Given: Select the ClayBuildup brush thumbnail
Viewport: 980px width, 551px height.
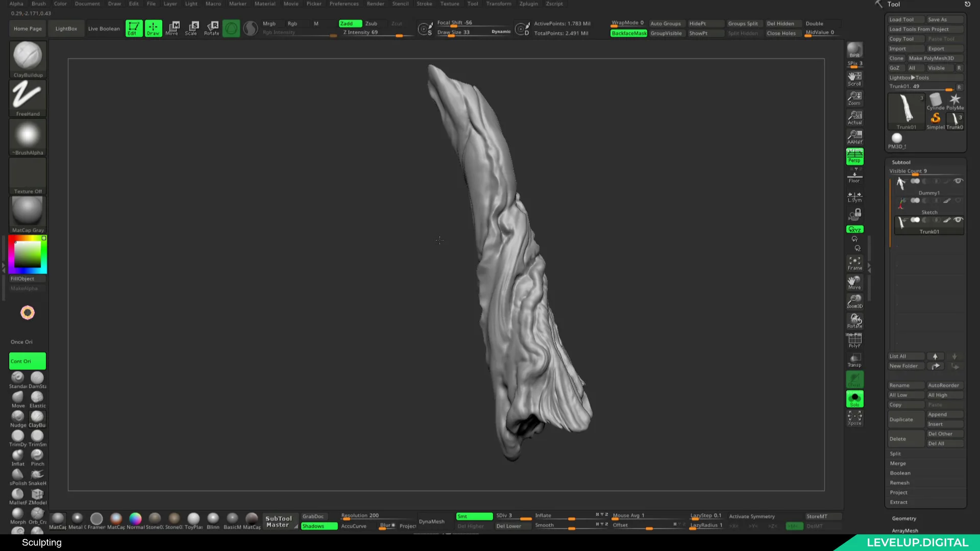Looking at the screenshot, I should pyautogui.click(x=28, y=56).
